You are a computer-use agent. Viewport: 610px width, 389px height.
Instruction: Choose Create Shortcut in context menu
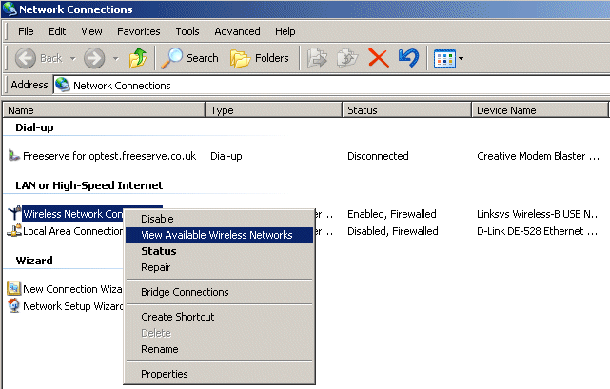219,317
